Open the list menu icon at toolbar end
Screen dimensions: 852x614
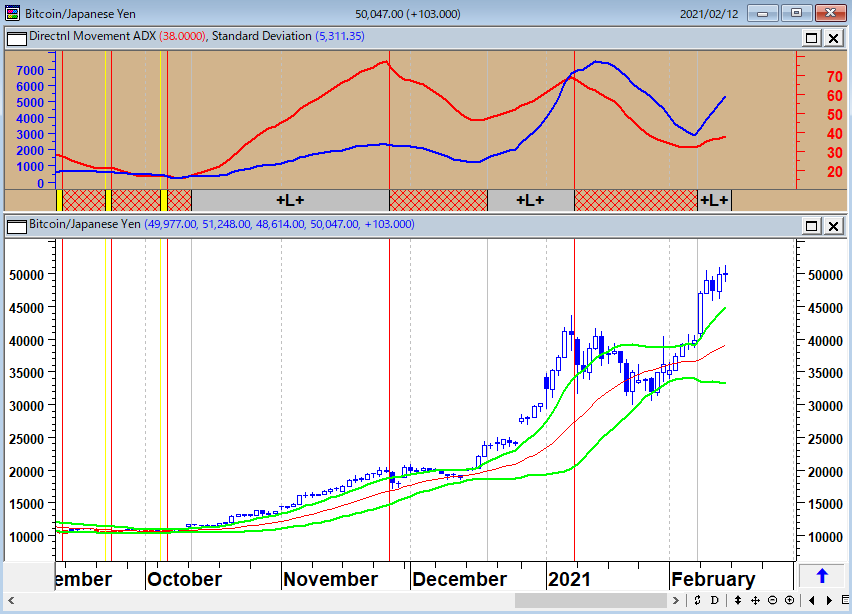[845, 600]
